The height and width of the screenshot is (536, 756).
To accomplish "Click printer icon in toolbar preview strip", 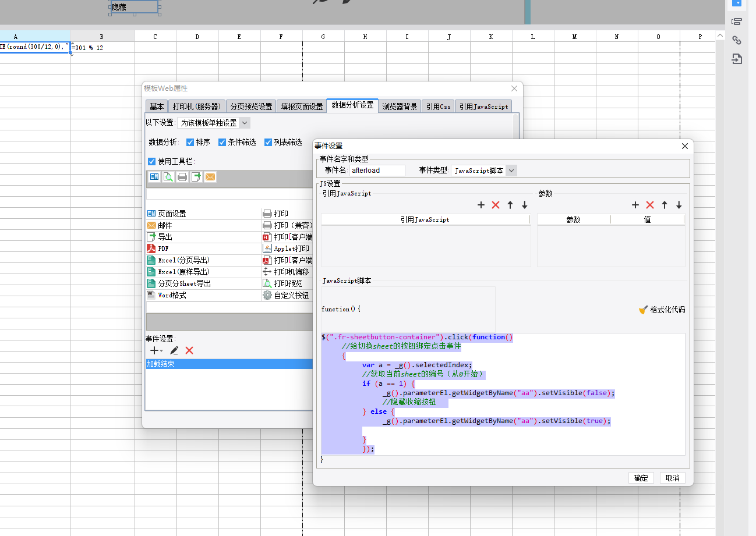I will click(182, 177).
